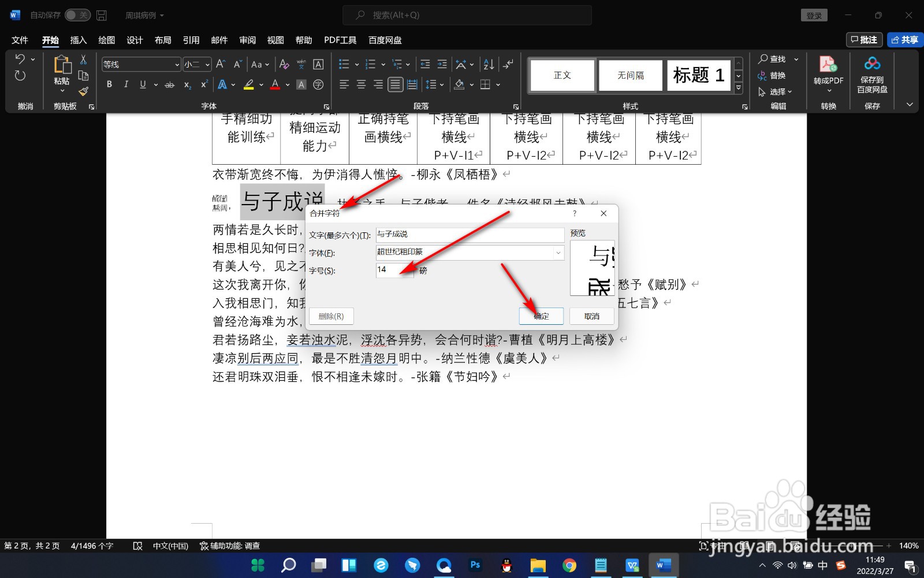This screenshot has width=924, height=578.
Task: Toggle Underline formatting
Action: [143, 84]
